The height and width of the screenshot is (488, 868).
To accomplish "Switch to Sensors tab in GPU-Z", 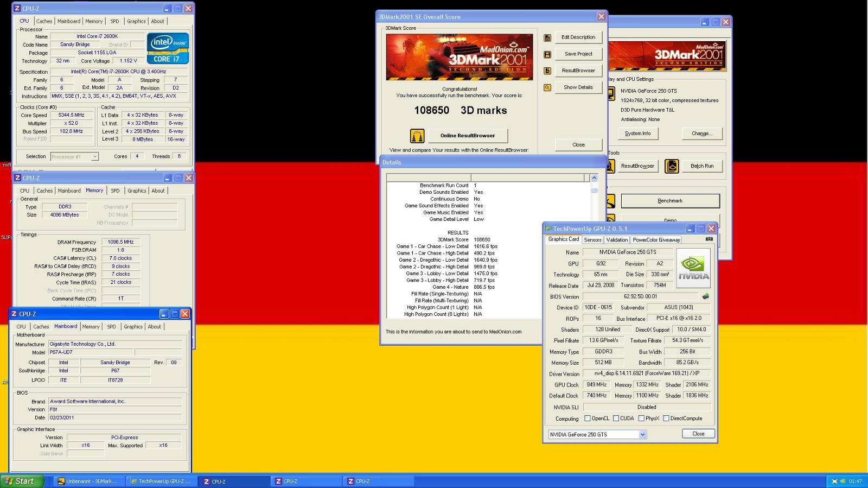I will 592,240.
